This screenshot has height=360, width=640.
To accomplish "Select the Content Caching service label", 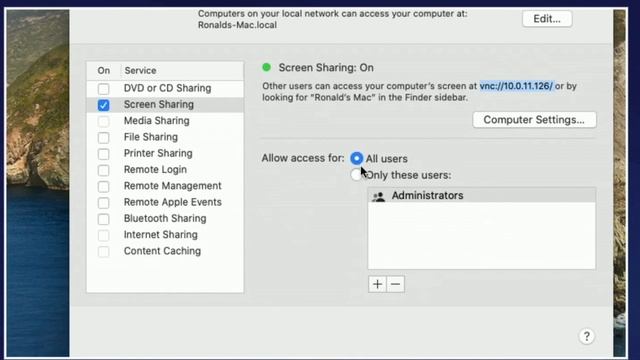I will pyautogui.click(x=162, y=251).
